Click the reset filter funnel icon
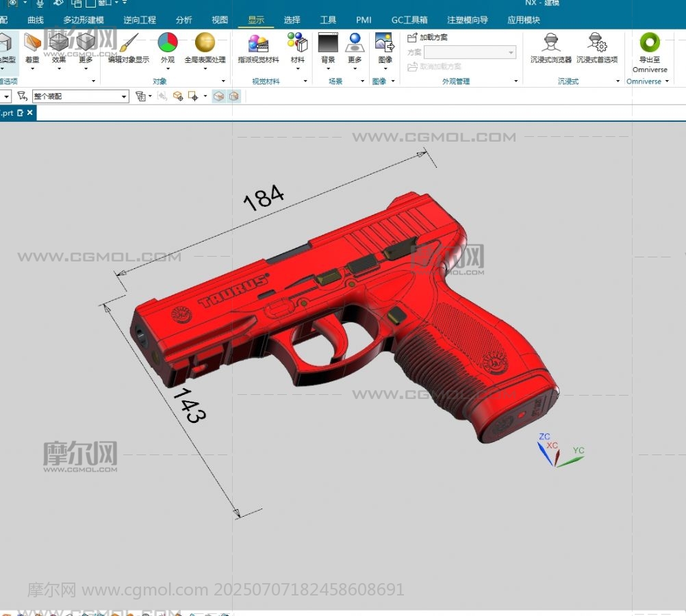 click(x=23, y=97)
